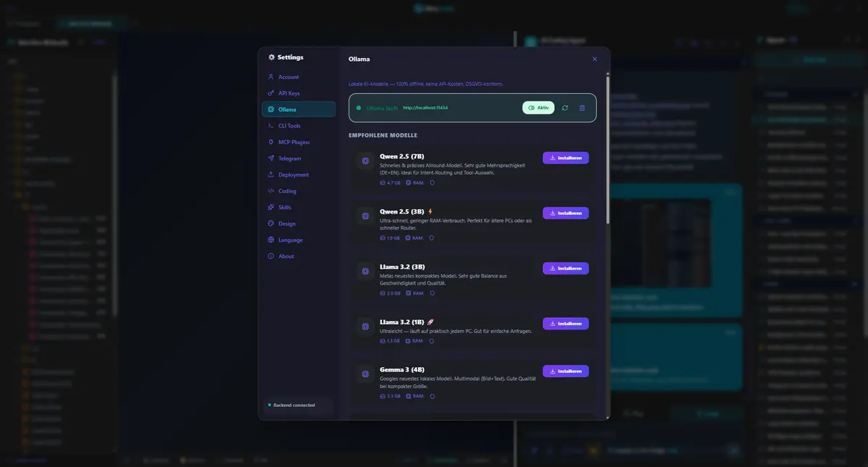
Task: Click the disk size icon for Llama 3.2 (3B)
Action: pos(383,293)
